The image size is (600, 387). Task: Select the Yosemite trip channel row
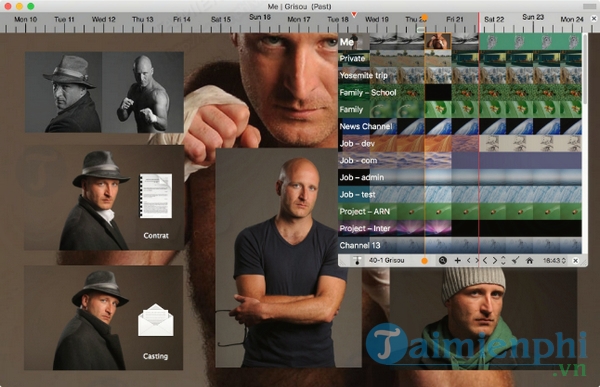(460, 75)
